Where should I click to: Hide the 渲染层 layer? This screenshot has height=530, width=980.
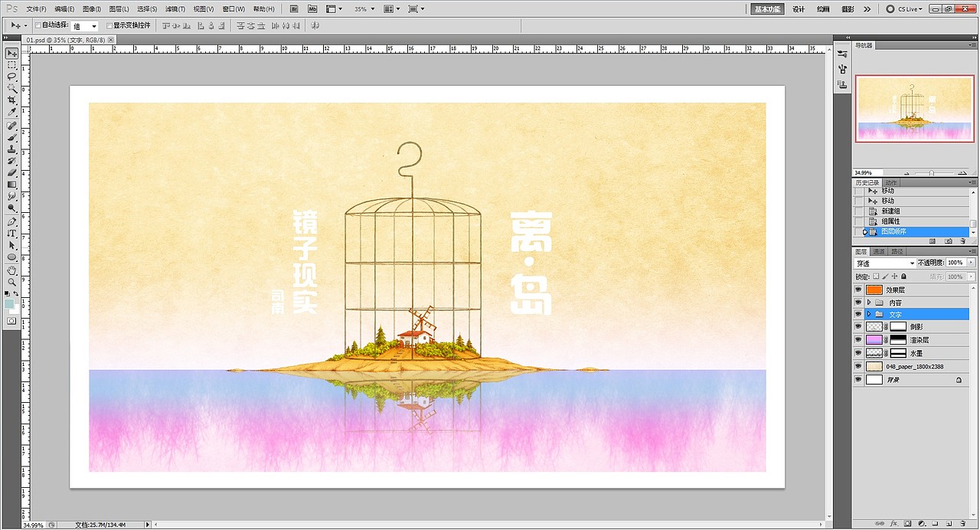(x=858, y=340)
